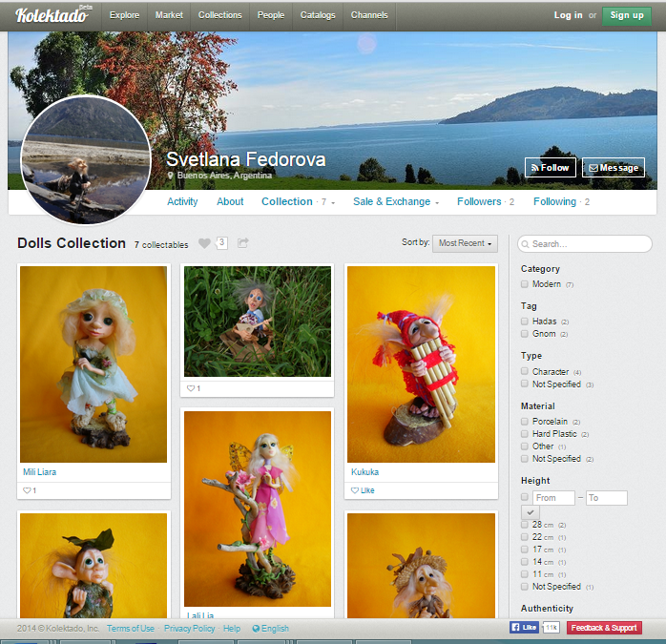Open Svetlana Fedorova's profile avatar
Viewport: 666px width, 644px height.
pyautogui.click(x=86, y=159)
